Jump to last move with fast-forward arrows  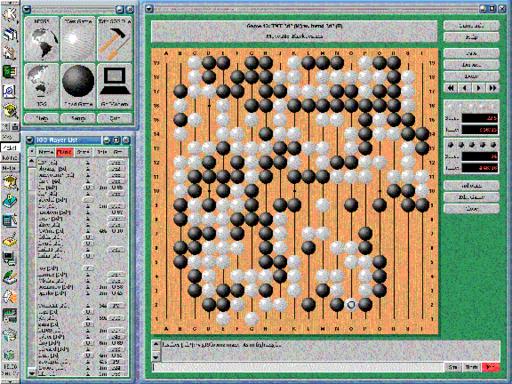click(x=493, y=88)
